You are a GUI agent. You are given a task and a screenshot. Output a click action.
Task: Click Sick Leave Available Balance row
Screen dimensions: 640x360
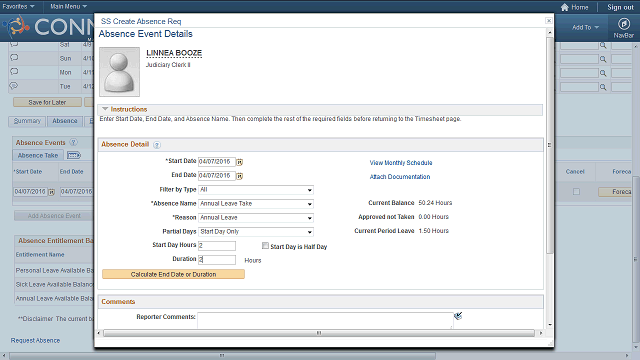tap(55, 284)
